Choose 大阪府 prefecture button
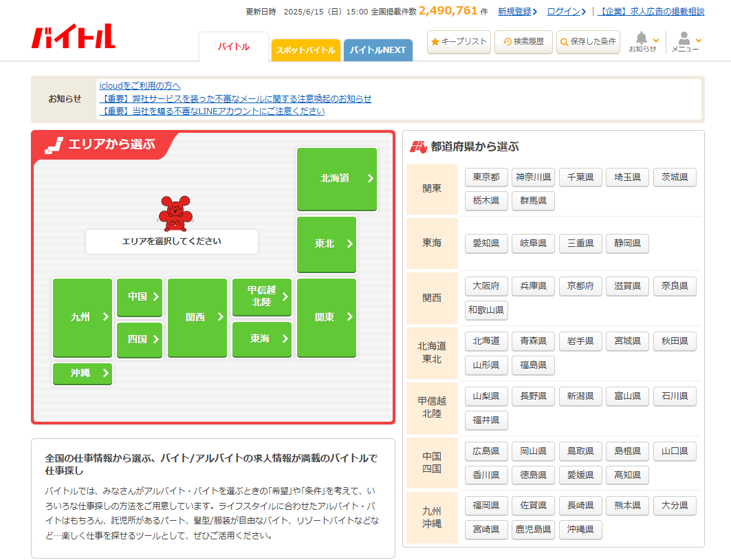The height and width of the screenshot is (560, 731). point(486,286)
